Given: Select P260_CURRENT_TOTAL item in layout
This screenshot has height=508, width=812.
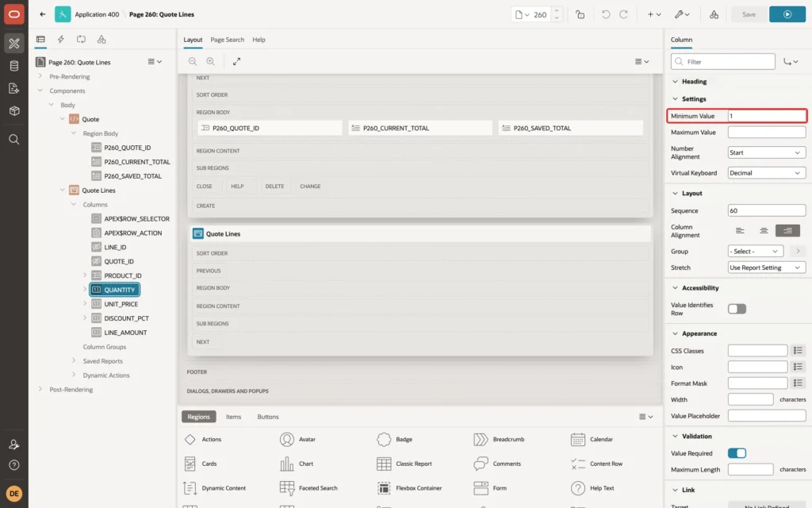Looking at the screenshot, I should pyautogui.click(x=420, y=128).
